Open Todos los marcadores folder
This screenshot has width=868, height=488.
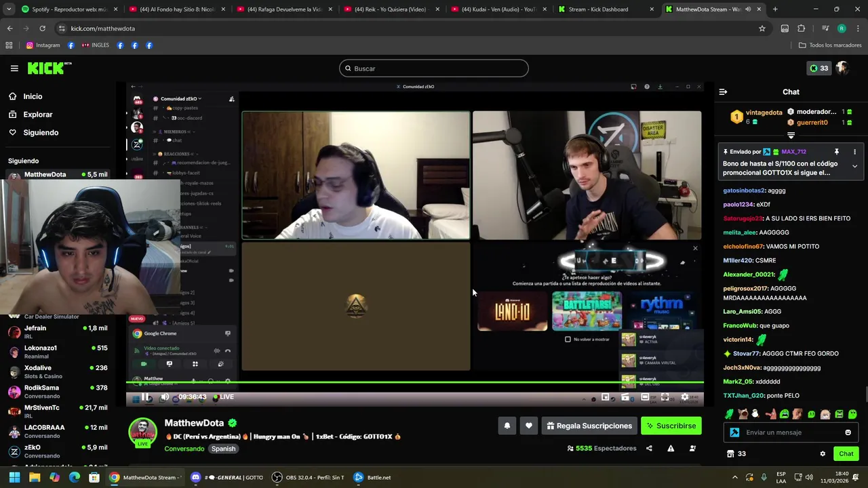(x=830, y=45)
